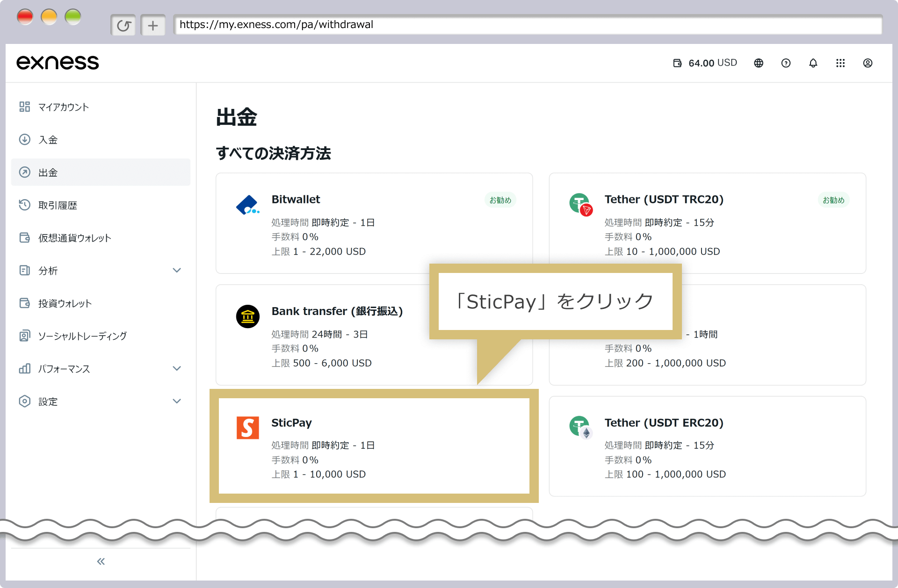Open 投資ウォレット menu item
The height and width of the screenshot is (588, 898).
(x=101, y=303)
